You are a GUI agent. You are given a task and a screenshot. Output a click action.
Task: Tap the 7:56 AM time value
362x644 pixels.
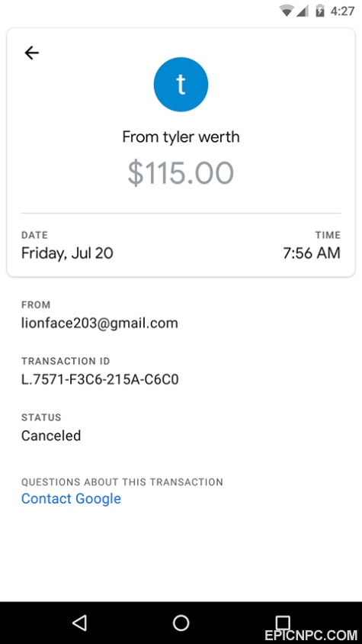(312, 253)
